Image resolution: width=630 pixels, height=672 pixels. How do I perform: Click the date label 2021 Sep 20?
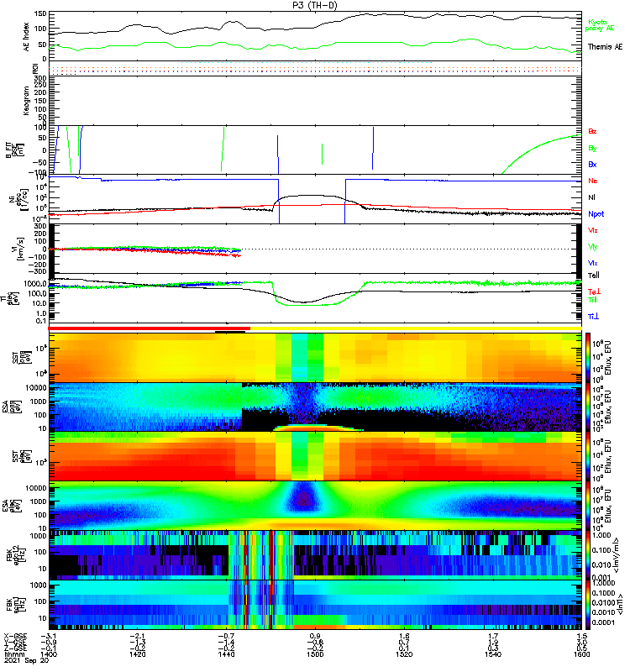coord(27,661)
